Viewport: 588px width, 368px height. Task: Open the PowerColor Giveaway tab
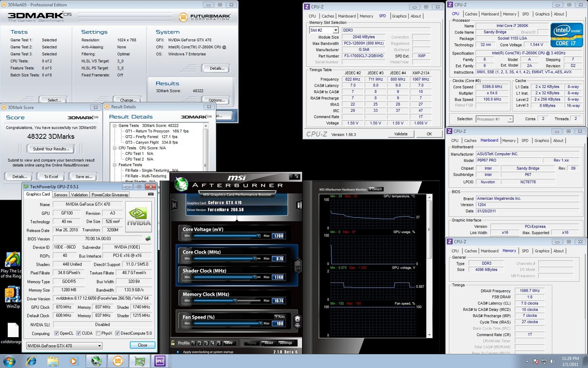110,195
